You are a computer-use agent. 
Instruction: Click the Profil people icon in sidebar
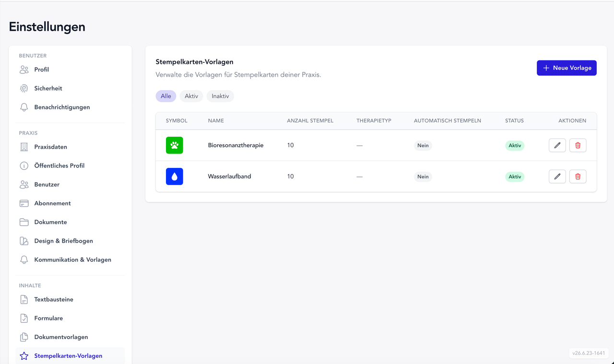(24, 70)
